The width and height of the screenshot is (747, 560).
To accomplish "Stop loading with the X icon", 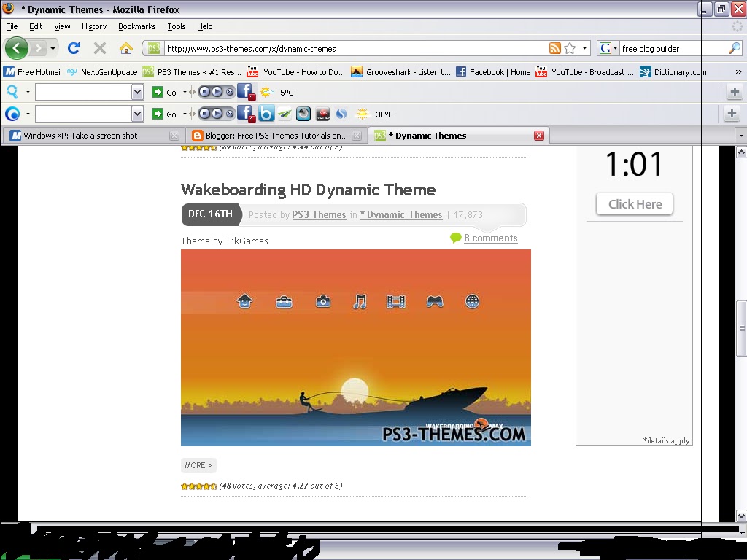I will point(99,48).
